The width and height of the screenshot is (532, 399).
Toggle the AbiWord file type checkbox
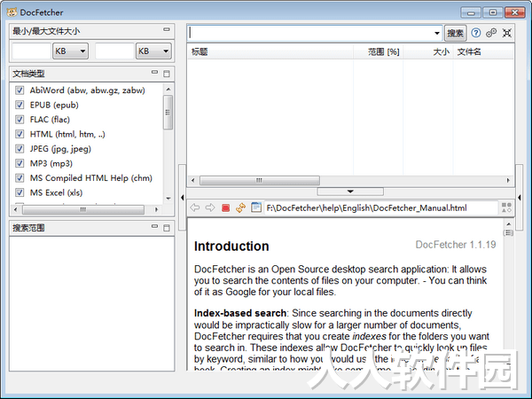tap(20, 90)
